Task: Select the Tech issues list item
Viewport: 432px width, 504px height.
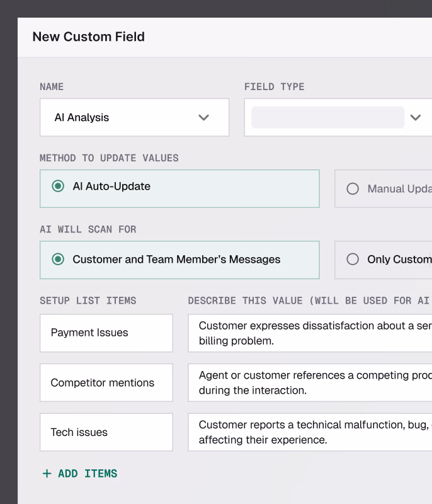Action: (106, 432)
